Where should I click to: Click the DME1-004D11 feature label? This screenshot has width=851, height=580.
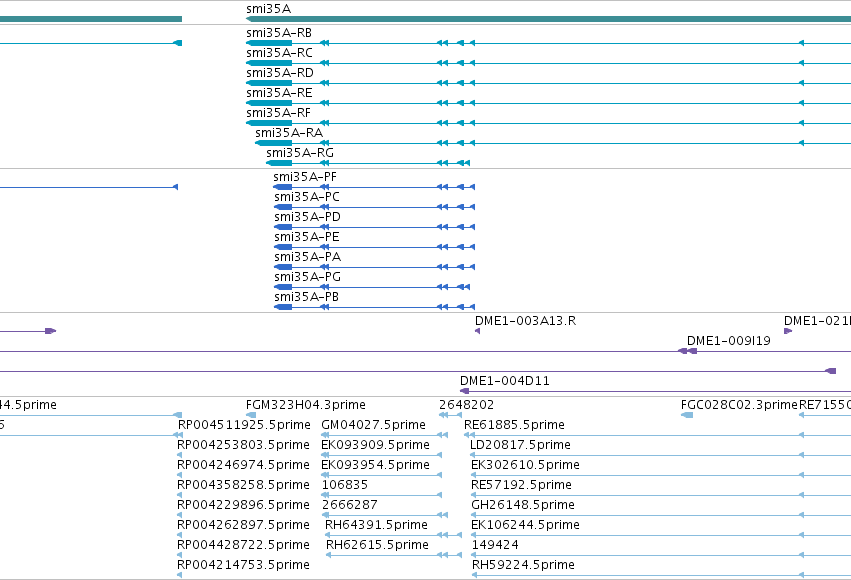click(x=505, y=381)
